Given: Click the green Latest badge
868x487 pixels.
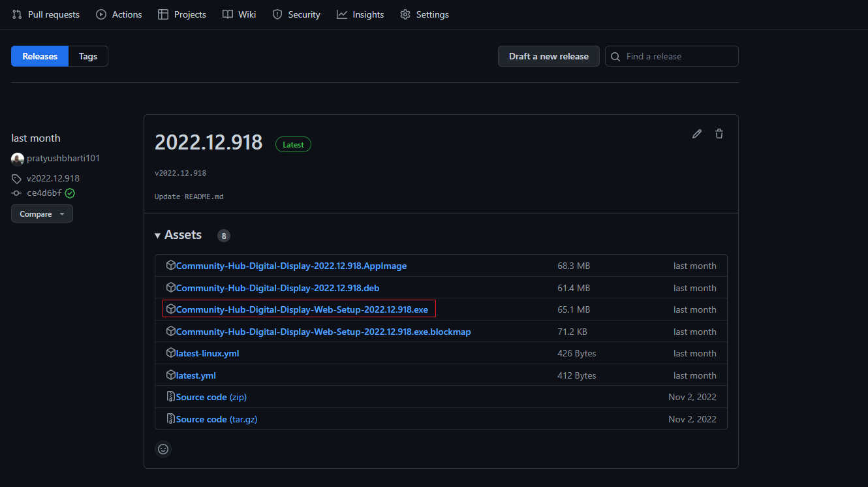Looking at the screenshot, I should click(x=293, y=144).
